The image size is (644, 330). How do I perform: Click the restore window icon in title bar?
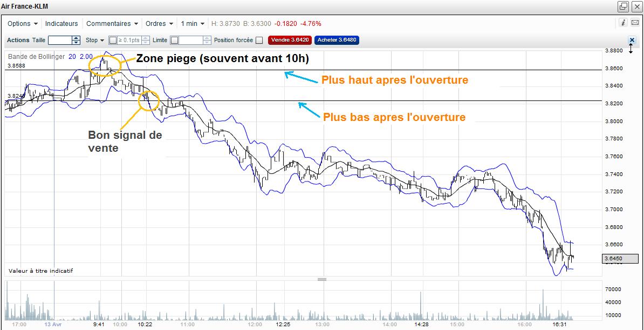[x=624, y=6]
